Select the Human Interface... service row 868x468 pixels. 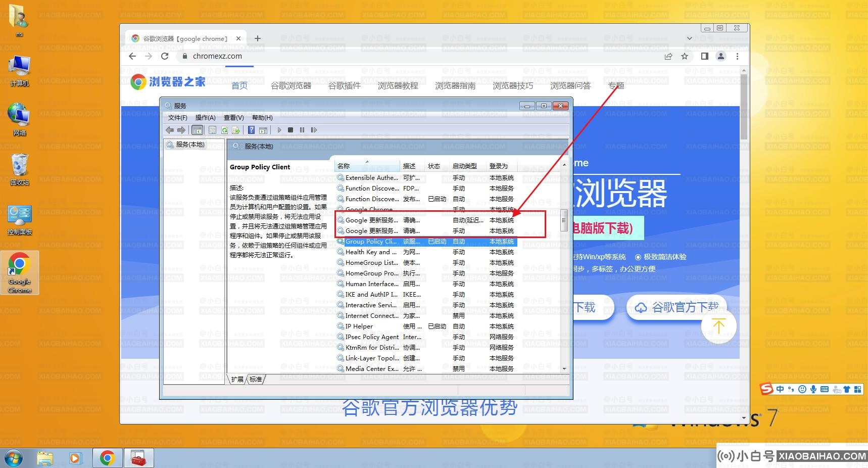[x=426, y=284]
